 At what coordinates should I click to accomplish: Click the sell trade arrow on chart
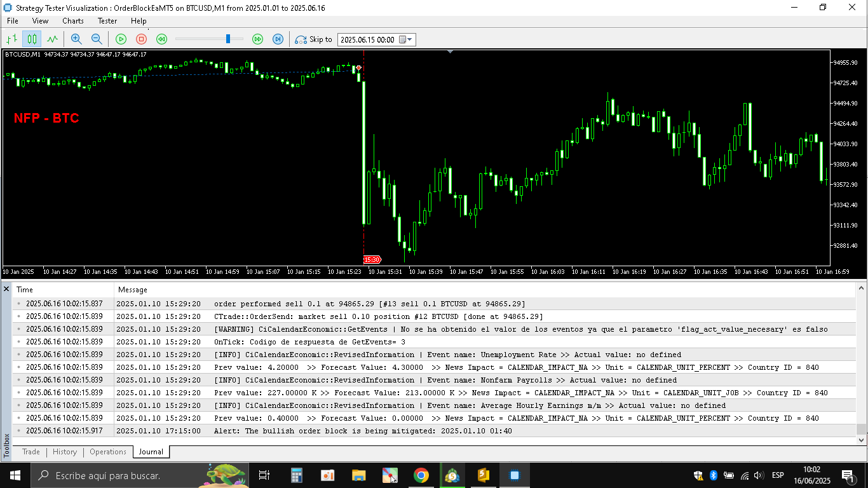click(359, 67)
